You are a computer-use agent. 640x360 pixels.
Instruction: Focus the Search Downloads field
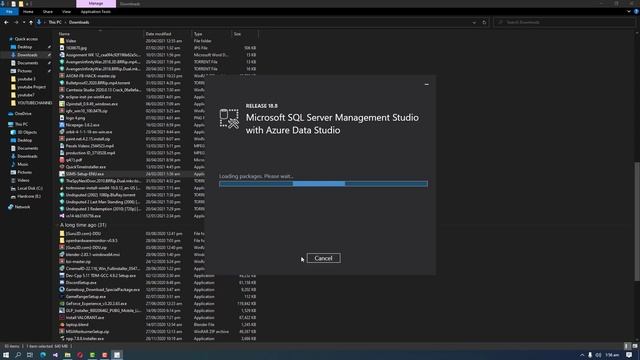[x=564, y=22]
